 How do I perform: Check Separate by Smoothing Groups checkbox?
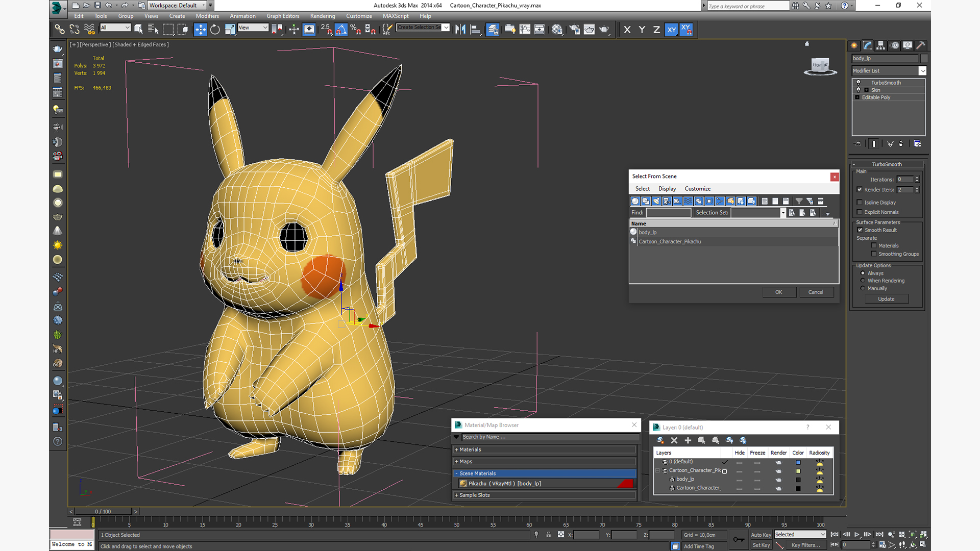[x=873, y=254]
